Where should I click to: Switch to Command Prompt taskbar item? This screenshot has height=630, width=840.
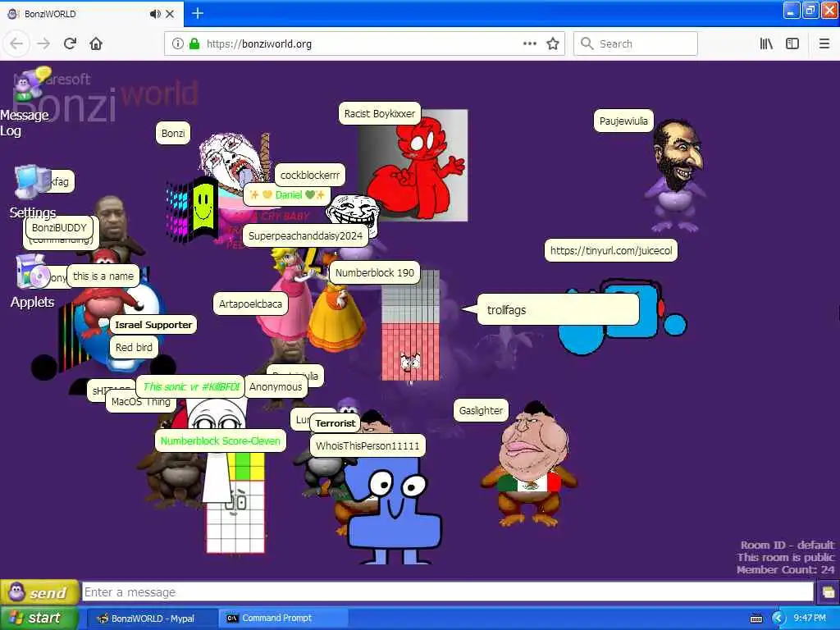coord(284,619)
